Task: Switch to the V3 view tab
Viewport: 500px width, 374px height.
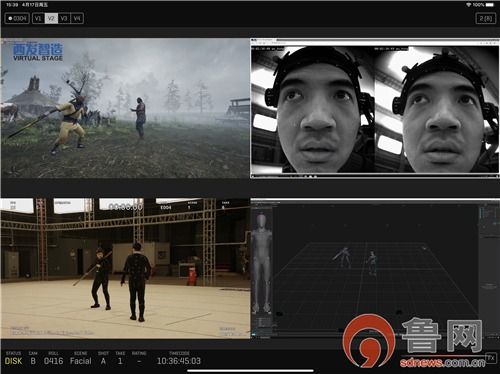Action: coord(64,18)
